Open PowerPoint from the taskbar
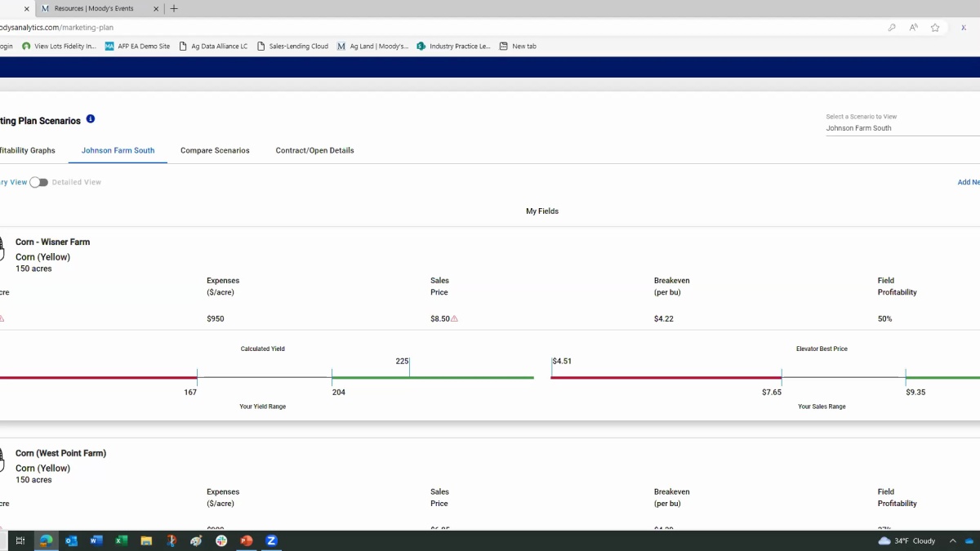This screenshot has height=551, width=980. click(x=247, y=540)
